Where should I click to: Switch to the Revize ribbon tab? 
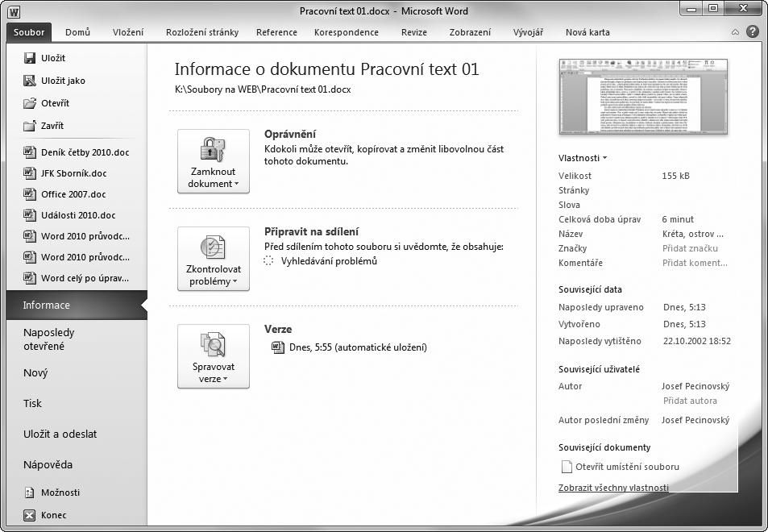tap(414, 32)
